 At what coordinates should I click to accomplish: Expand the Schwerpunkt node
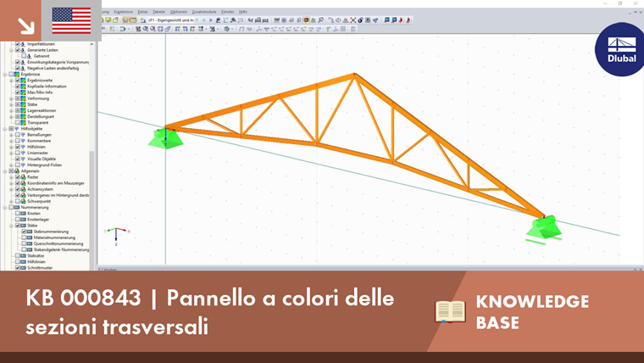click(x=12, y=202)
